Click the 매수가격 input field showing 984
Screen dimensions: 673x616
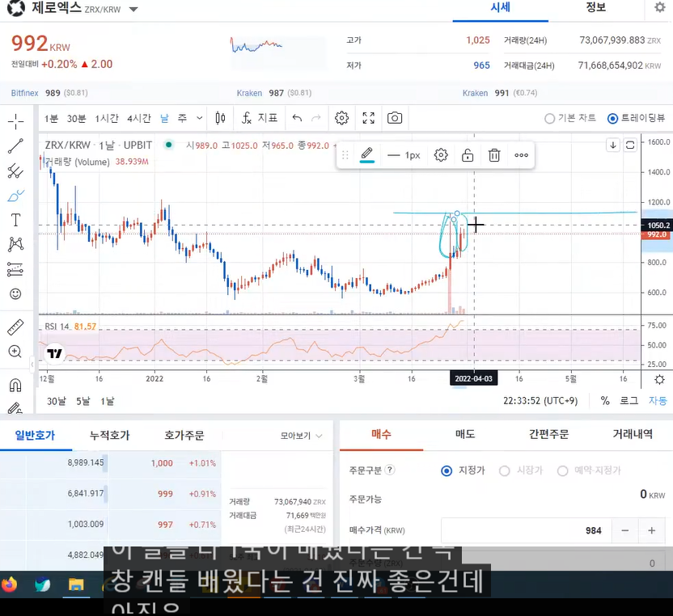click(x=527, y=530)
